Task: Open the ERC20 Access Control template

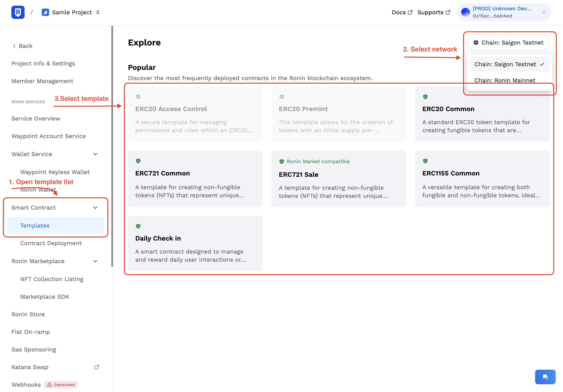Action: [195, 114]
